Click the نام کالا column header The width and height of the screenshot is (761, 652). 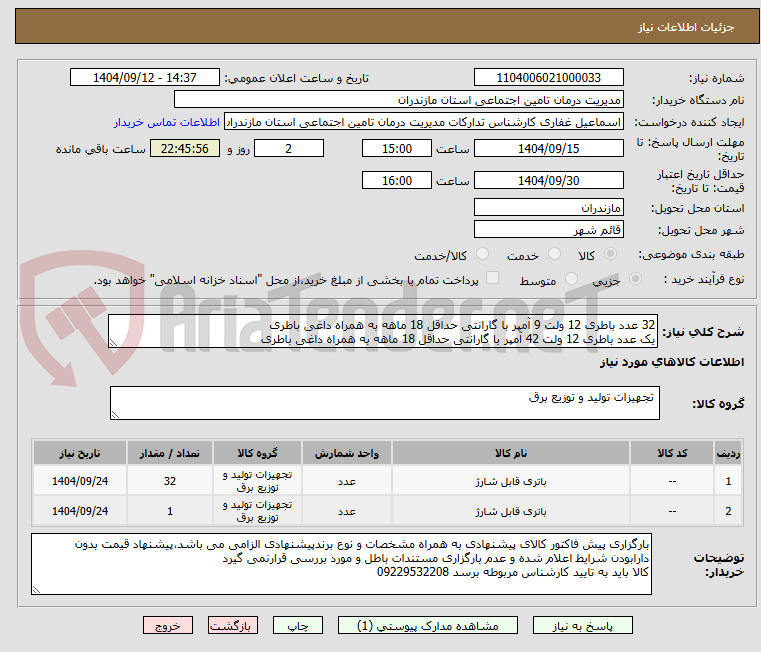[x=511, y=453]
